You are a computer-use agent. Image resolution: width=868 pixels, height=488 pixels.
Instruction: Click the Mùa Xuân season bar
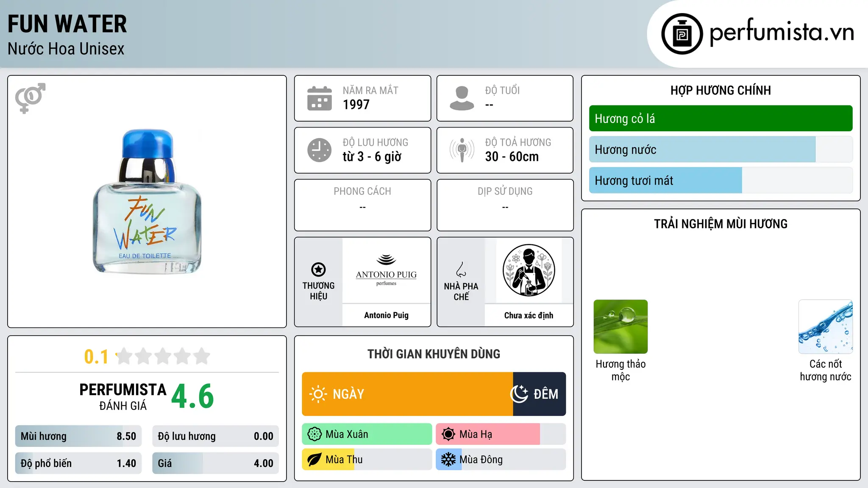point(367,434)
